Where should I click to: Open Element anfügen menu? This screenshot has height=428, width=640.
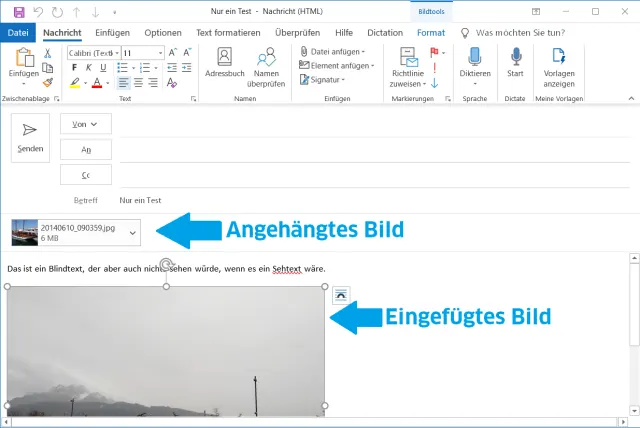337,66
